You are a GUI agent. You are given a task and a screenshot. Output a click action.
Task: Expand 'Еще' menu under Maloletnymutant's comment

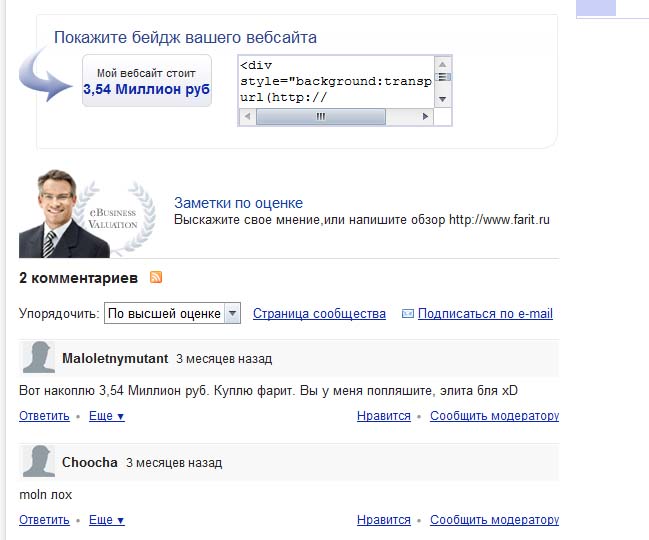[107, 416]
